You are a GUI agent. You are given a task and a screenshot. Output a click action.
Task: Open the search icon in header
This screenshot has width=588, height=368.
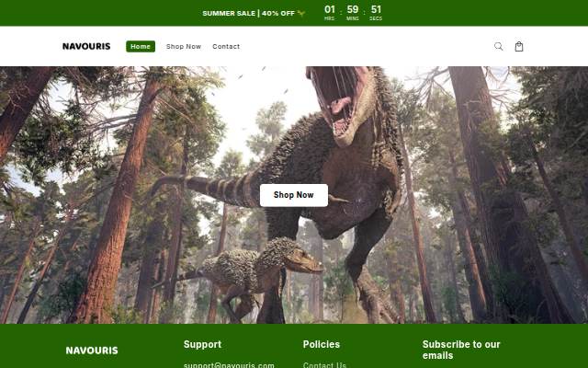point(498,47)
